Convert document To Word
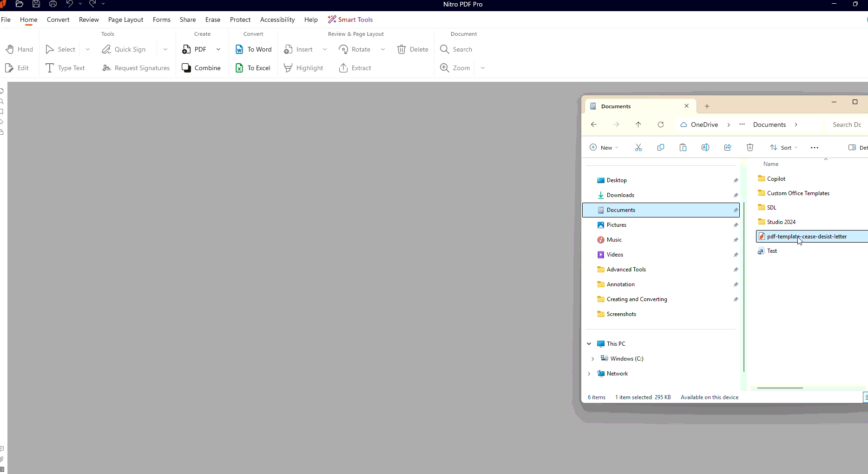The image size is (868, 474). [254, 49]
